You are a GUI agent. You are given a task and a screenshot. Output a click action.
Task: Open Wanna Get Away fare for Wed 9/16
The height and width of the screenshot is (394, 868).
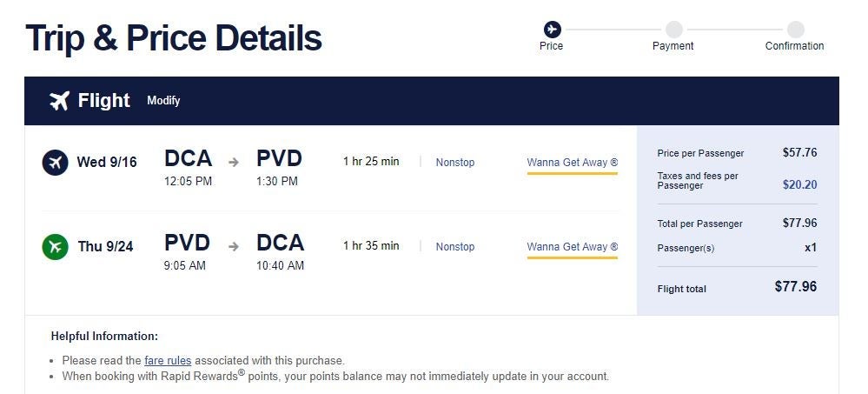tap(572, 163)
